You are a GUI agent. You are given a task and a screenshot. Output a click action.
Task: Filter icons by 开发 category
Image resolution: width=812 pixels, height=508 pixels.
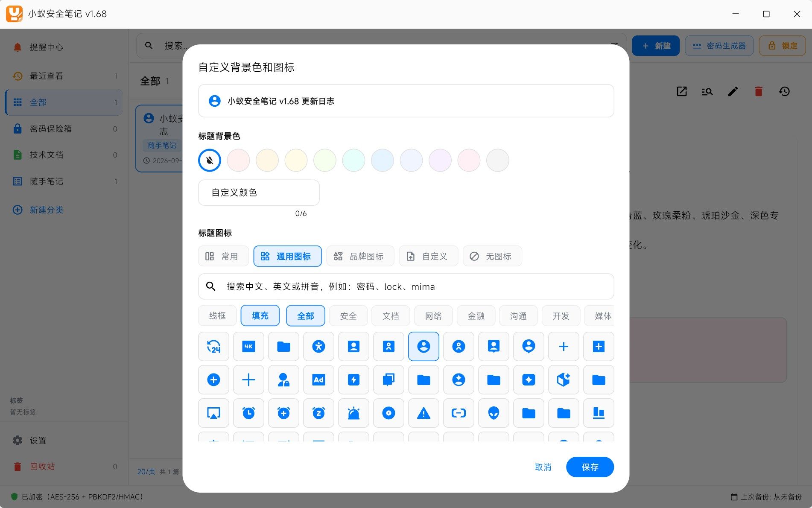click(x=561, y=316)
